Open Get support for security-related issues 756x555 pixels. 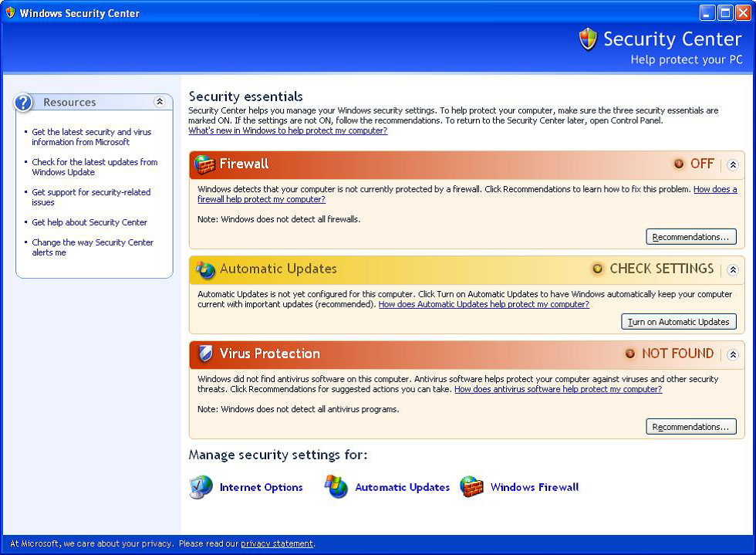pyautogui.click(x=91, y=197)
